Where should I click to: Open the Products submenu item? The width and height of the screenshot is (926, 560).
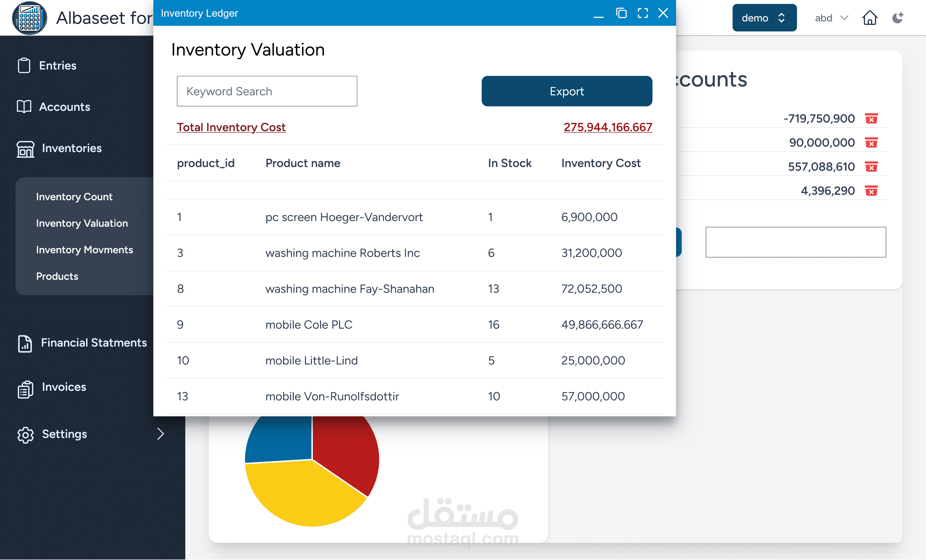pyautogui.click(x=57, y=276)
